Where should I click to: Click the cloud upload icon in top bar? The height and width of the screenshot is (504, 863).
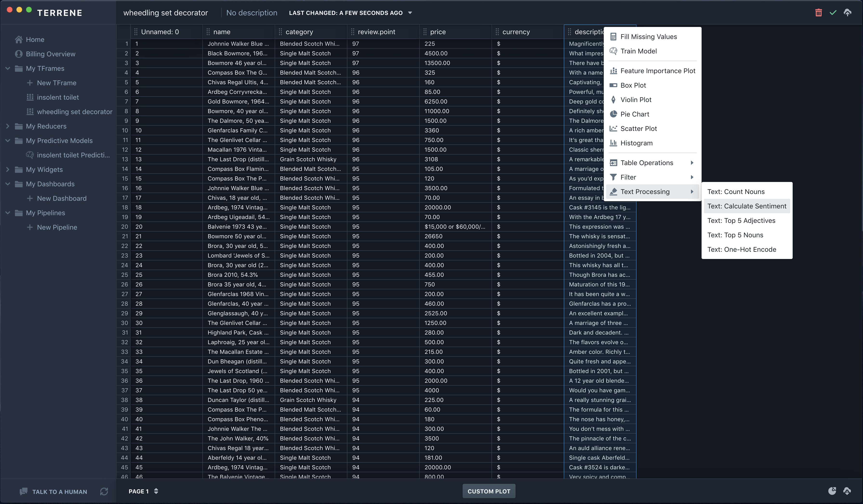tap(847, 13)
